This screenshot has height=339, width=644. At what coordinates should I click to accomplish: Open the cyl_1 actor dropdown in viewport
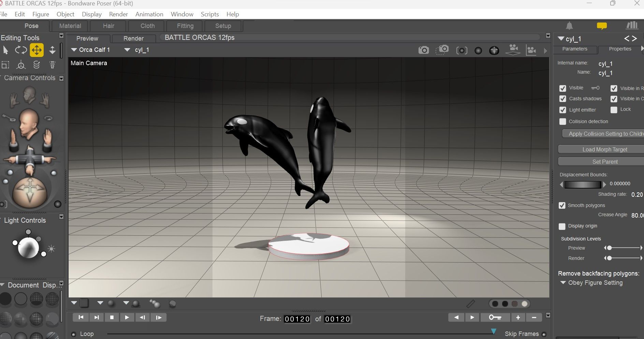pos(137,50)
